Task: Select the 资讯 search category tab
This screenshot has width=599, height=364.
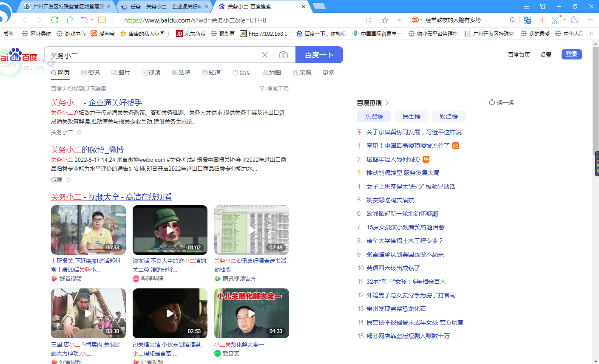Action: tap(91, 73)
